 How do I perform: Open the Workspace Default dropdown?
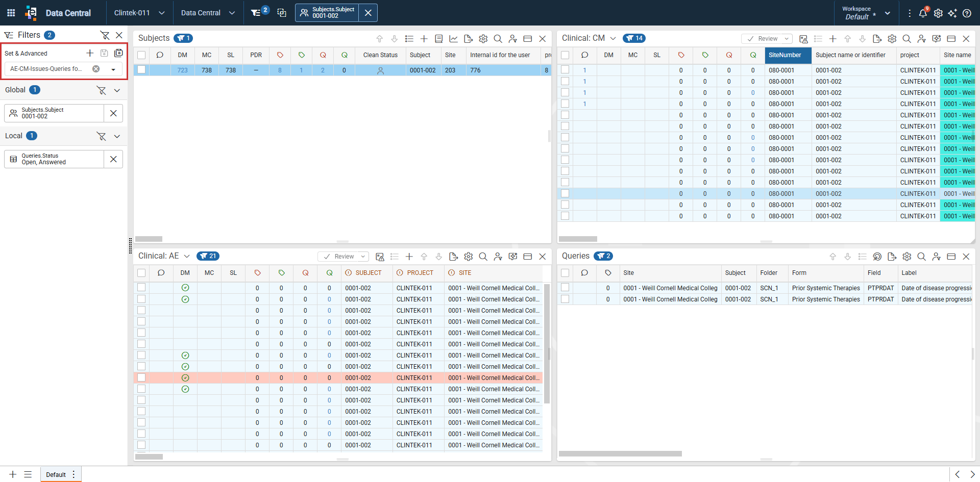[866, 13]
